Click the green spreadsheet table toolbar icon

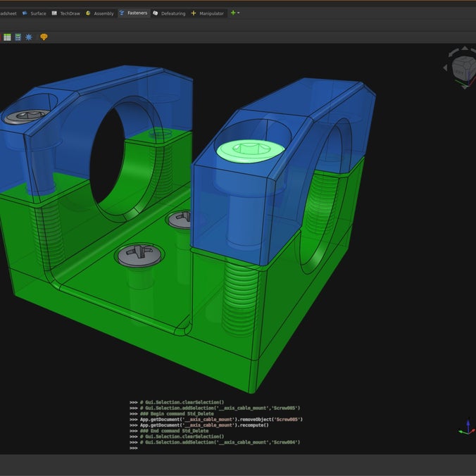tap(7, 37)
